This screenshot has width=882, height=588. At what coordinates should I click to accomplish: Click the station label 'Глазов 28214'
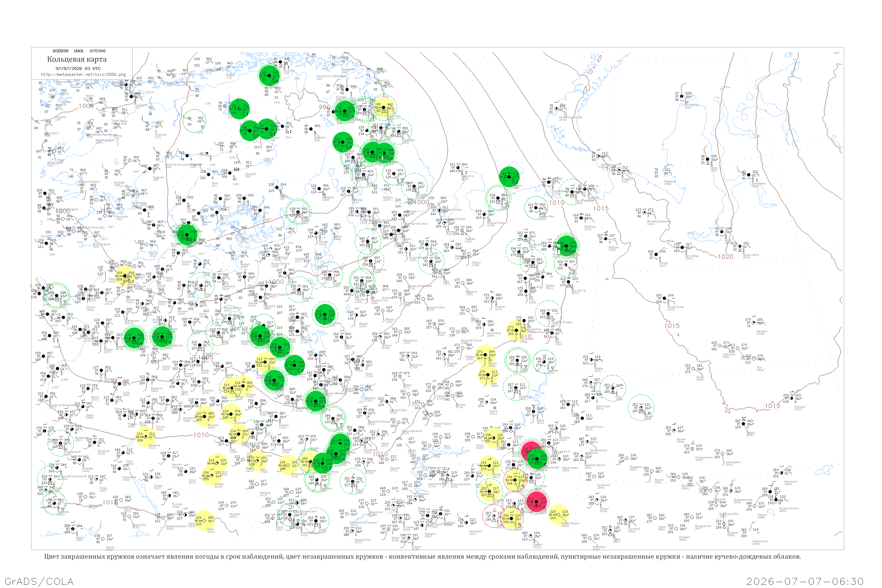tap(494, 412)
